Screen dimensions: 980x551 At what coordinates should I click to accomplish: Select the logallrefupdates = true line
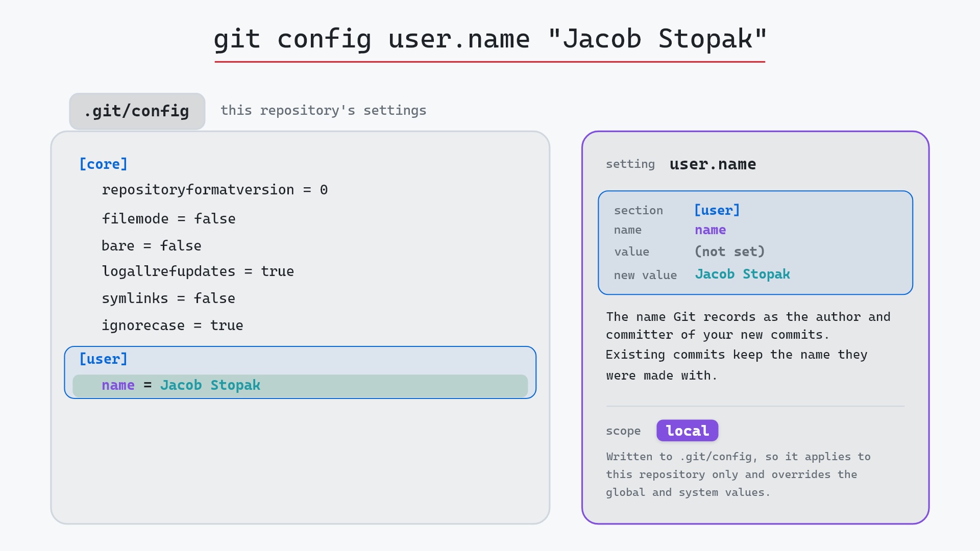[x=198, y=271]
